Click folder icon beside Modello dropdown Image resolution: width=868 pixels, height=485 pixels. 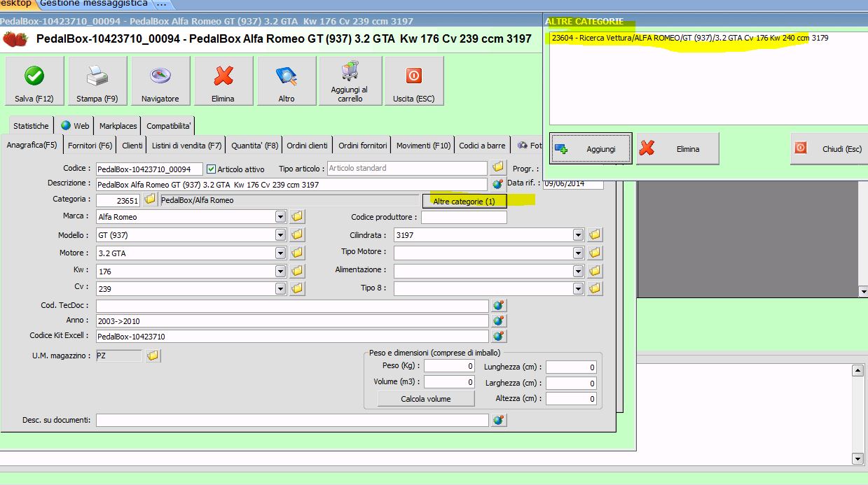297,234
